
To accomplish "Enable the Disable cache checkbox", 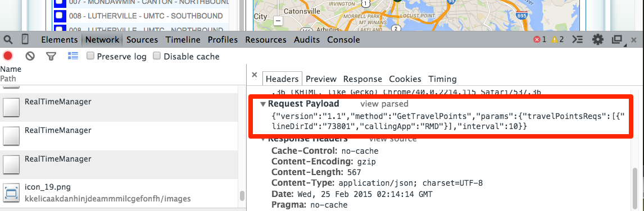I will (x=156, y=56).
